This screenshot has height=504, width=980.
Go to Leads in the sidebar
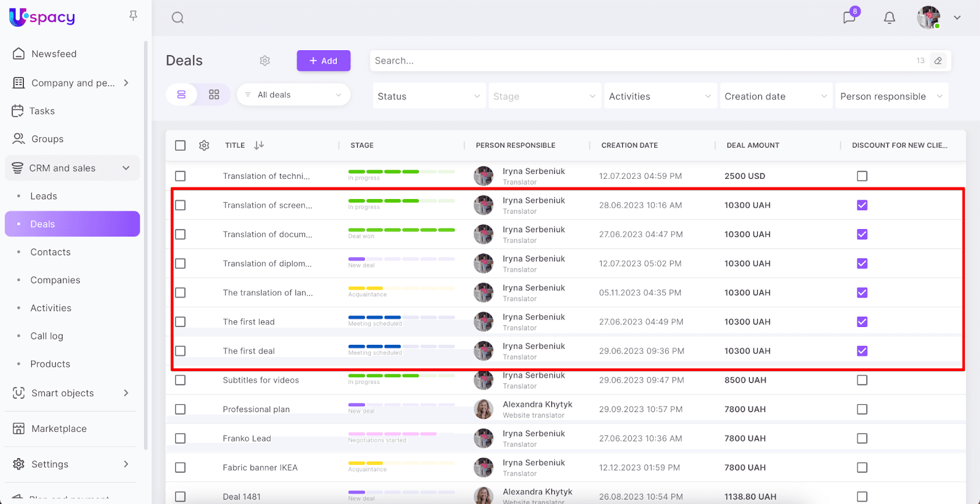(43, 196)
